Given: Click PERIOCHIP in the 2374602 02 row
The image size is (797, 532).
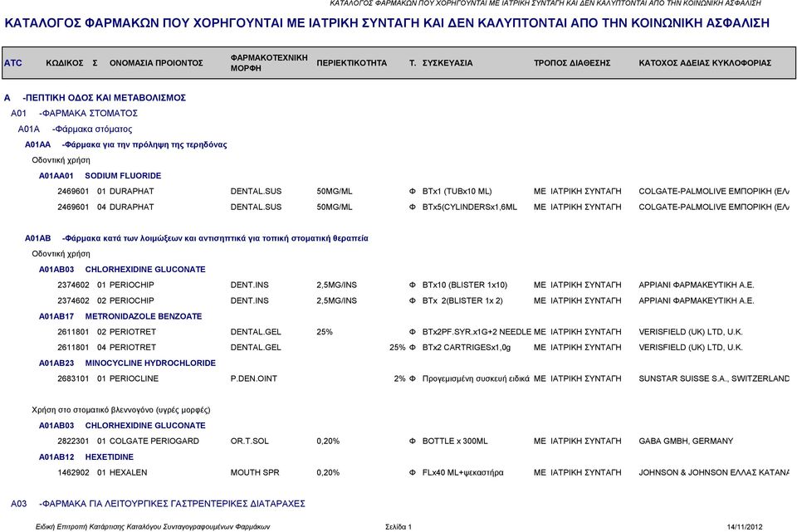Looking at the screenshot, I should (x=132, y=300).
